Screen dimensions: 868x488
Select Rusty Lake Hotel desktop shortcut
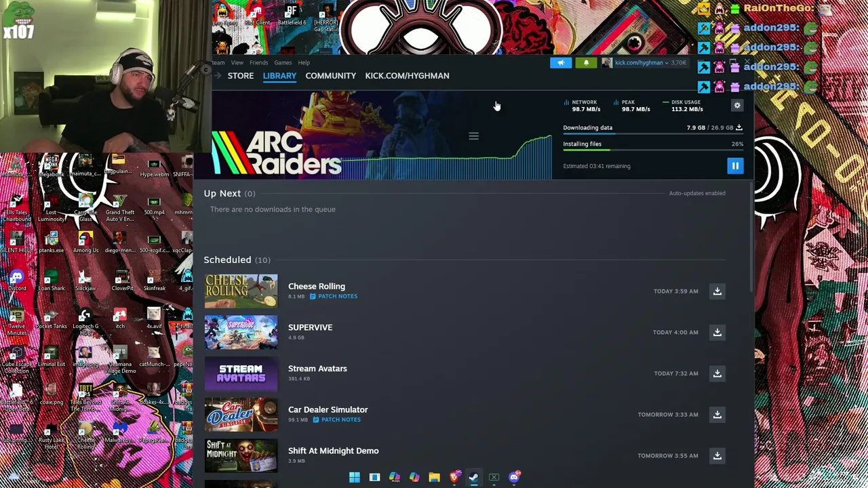click(x=52, y=435)
